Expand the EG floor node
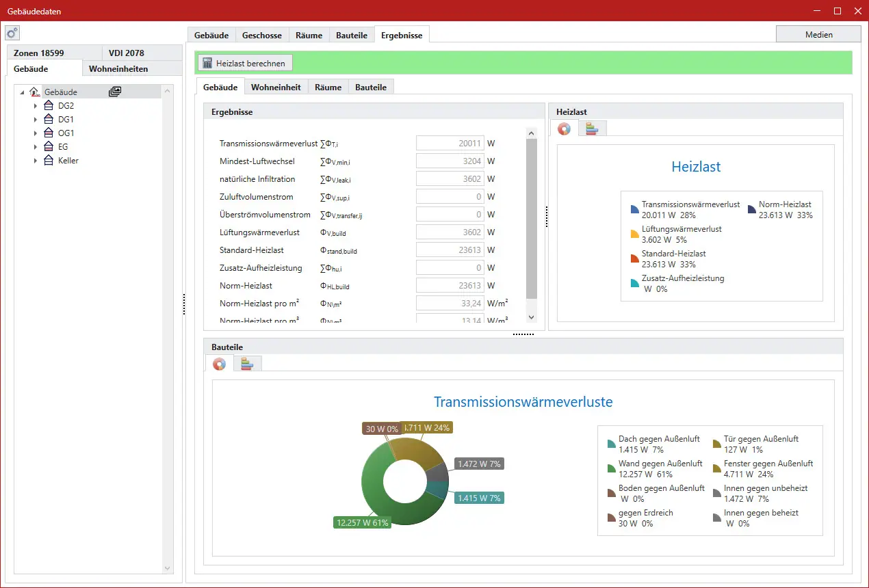This screenshot has width=869, height=588. coord(36,147)
